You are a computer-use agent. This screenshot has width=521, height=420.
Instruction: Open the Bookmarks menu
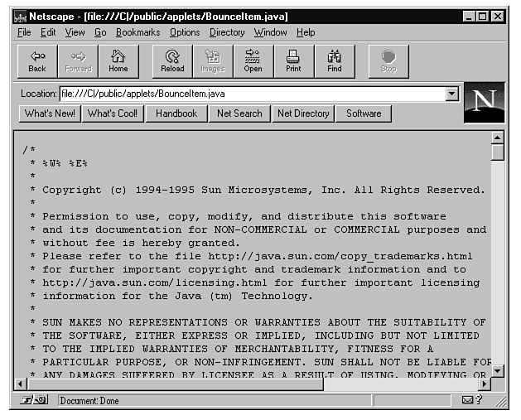137,32
